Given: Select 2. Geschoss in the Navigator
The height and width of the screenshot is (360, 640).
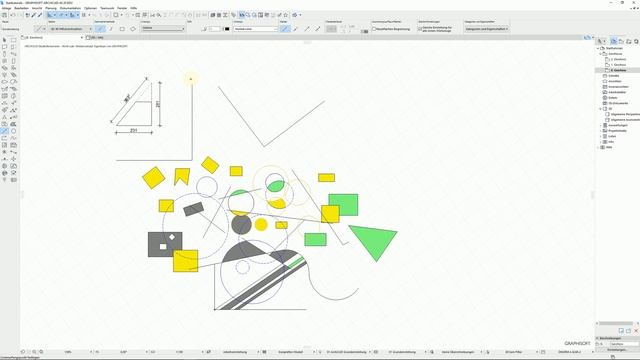Looking at the screenshot, I should click(x=619, y=59).
